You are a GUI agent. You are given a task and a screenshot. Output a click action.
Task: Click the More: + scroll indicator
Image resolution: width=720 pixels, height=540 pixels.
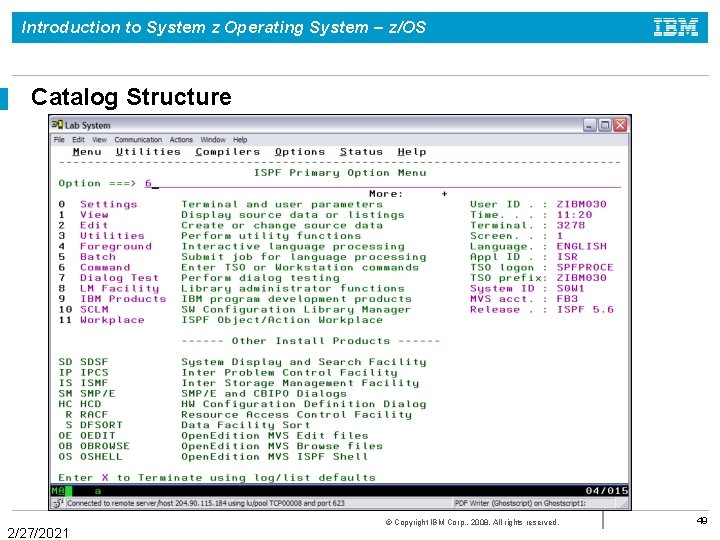(x=408, y=194)
